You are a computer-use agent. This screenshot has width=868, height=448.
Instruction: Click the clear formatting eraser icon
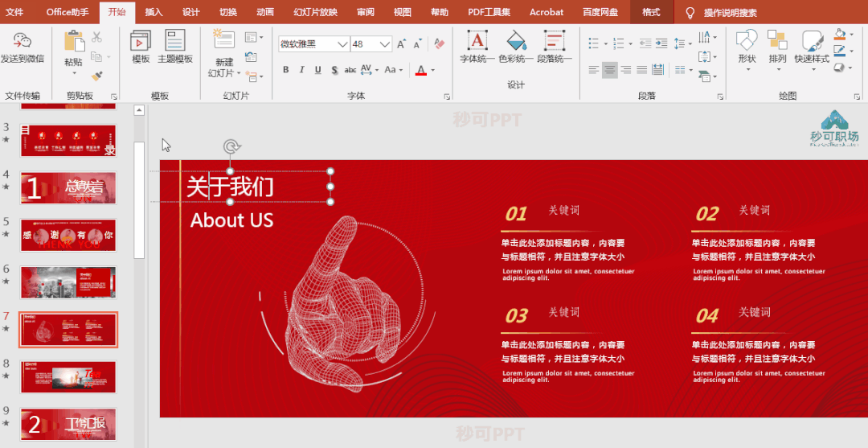point(439,43)
